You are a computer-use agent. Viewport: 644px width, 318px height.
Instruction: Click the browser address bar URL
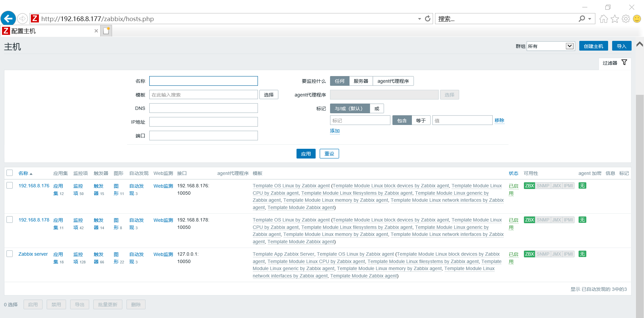pos(97,19)
